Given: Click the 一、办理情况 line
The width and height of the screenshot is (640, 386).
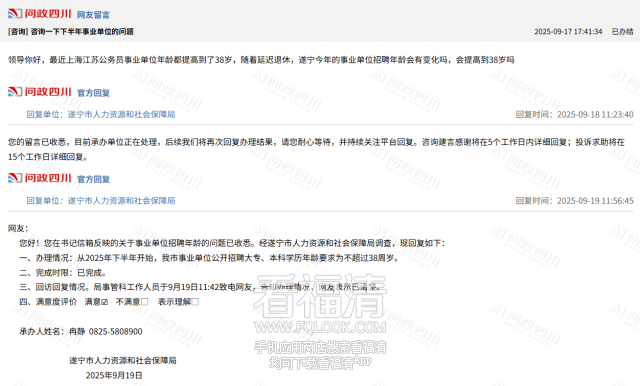Looking at the screenshot, I should click(209, 258).
